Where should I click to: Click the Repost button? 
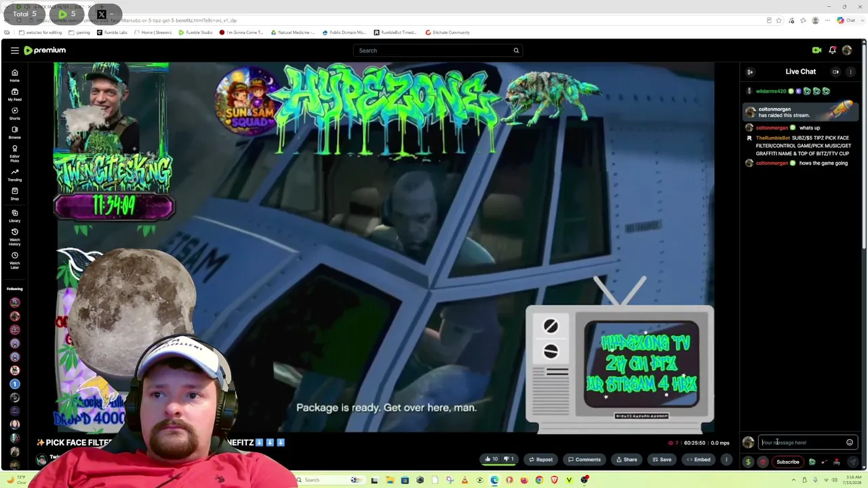[540, 460]
